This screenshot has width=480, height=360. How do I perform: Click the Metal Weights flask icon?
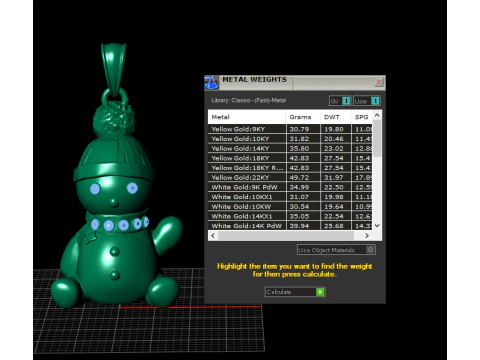coord(211,83)
